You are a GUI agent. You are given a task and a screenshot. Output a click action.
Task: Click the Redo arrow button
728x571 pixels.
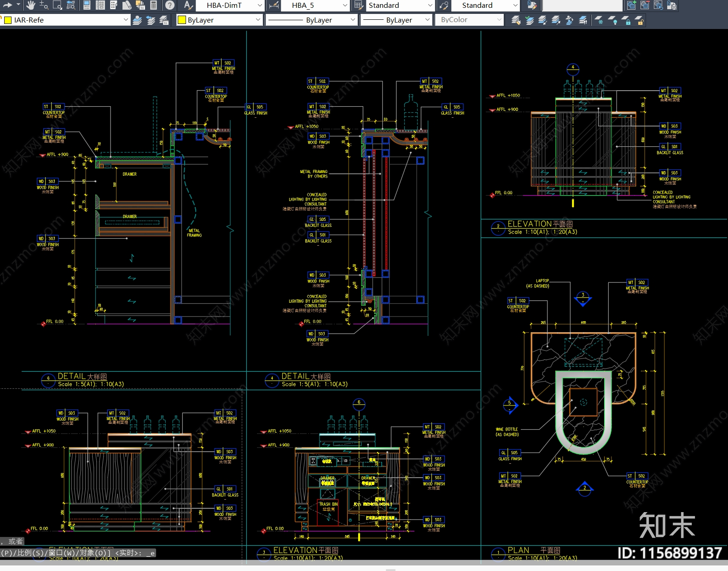[8, 5]
